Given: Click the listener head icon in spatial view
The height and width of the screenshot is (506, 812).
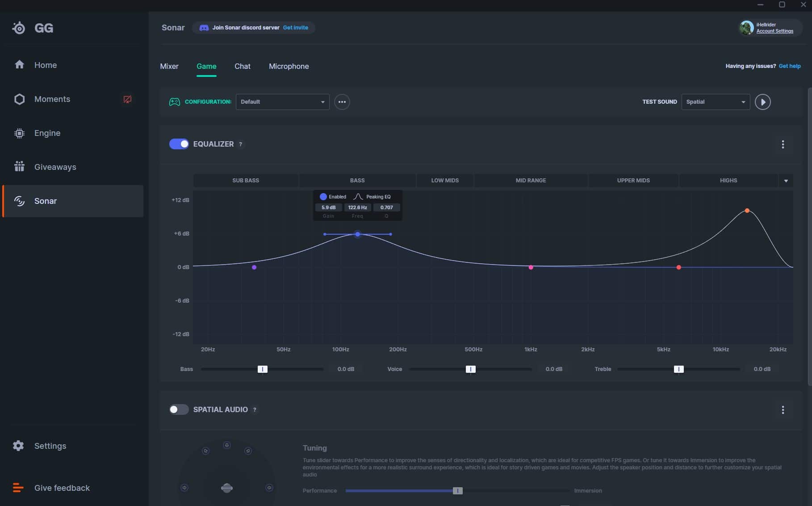Looking at the screenshot, I should [227, 488].
